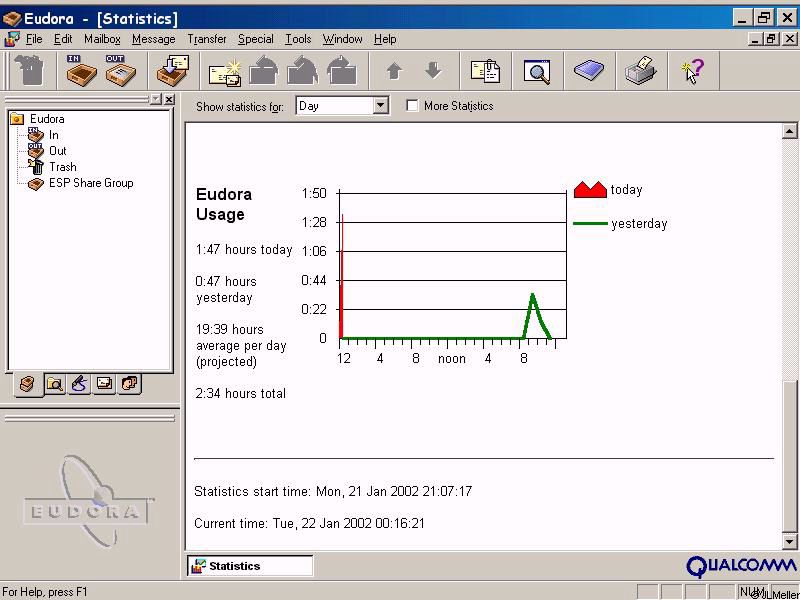Click the statistics scrollbar up arrow
Viewport: 800px width, 600px height.
click(789, 131)
